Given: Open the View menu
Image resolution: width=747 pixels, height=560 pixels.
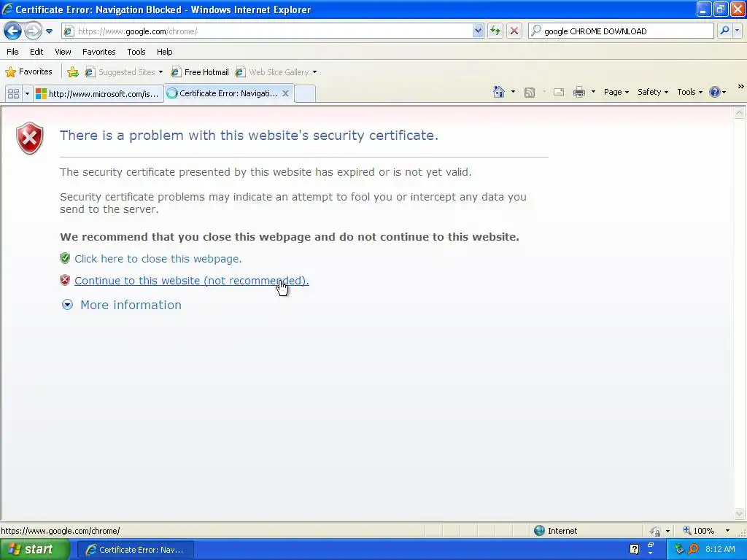Looking at the screenshot, I should pos(63,52).
